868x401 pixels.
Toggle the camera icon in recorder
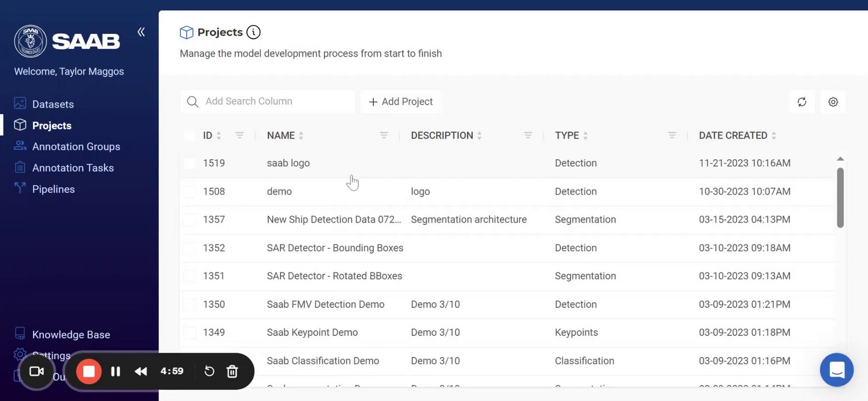(x=37, y=371)
